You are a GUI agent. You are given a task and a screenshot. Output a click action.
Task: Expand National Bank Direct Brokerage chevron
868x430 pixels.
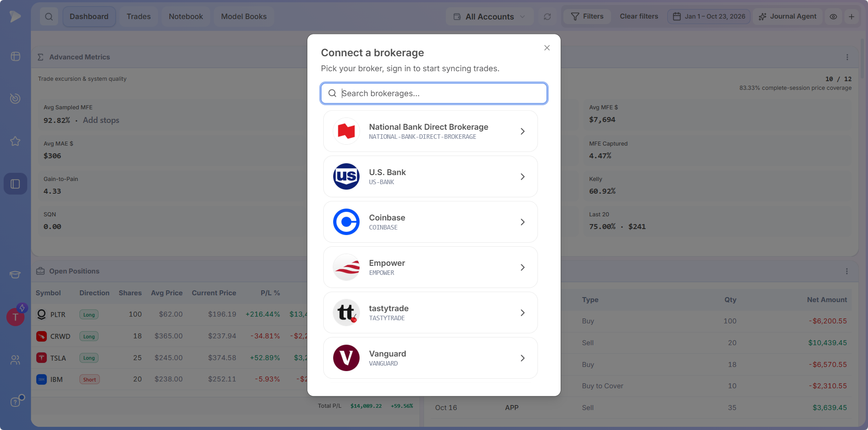523,132
